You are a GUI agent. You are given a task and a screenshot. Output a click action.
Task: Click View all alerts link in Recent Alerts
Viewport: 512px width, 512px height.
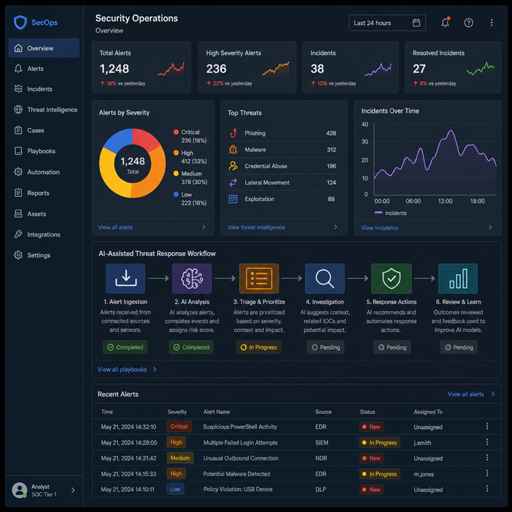(466, 394)
